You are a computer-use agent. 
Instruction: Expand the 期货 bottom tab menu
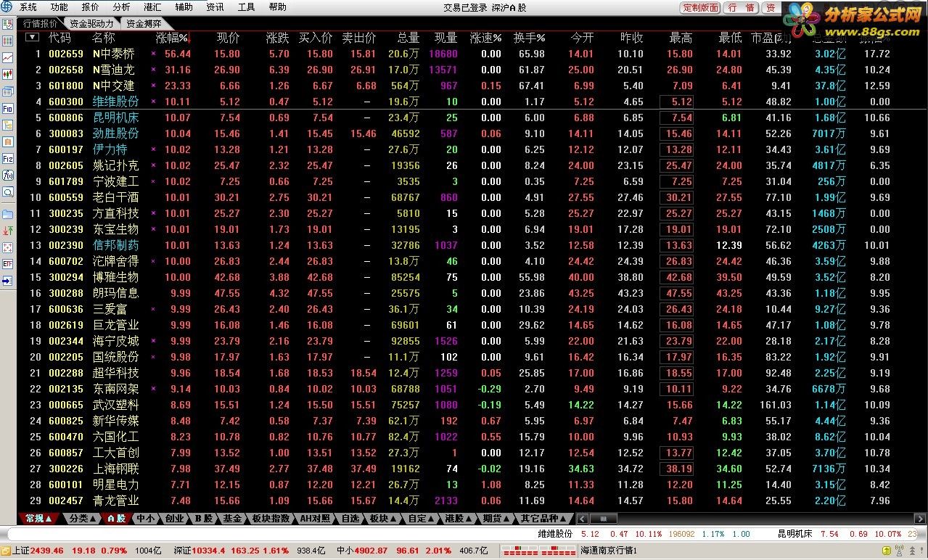tap(497, 519)
